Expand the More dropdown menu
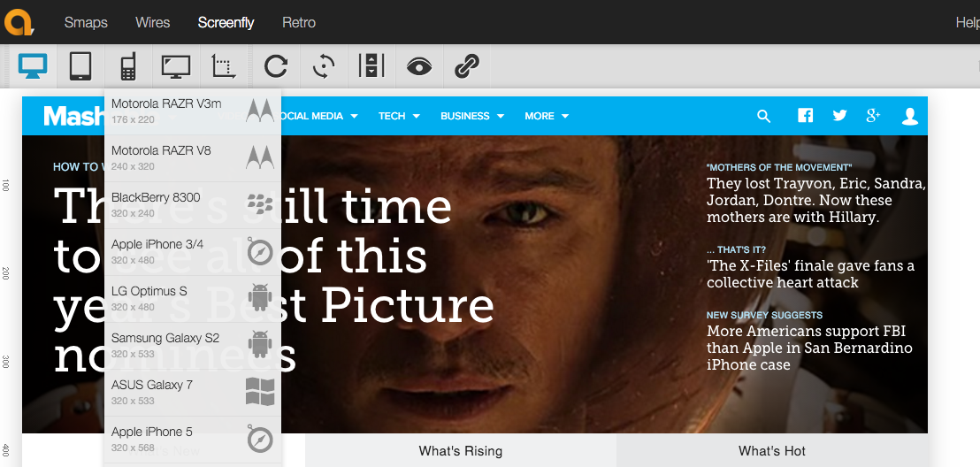980x467 pixels. [x=547, y=116]
